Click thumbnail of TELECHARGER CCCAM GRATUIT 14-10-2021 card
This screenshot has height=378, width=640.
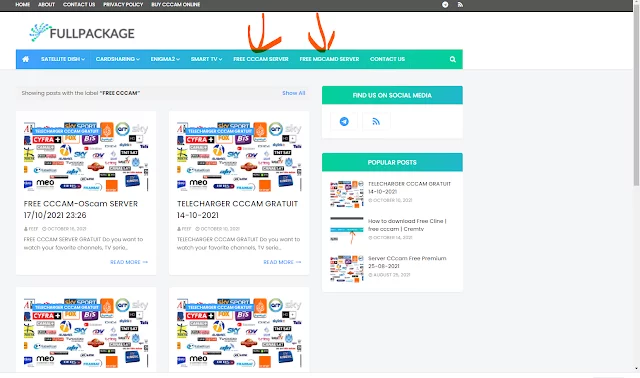click(x=239, y=156)
